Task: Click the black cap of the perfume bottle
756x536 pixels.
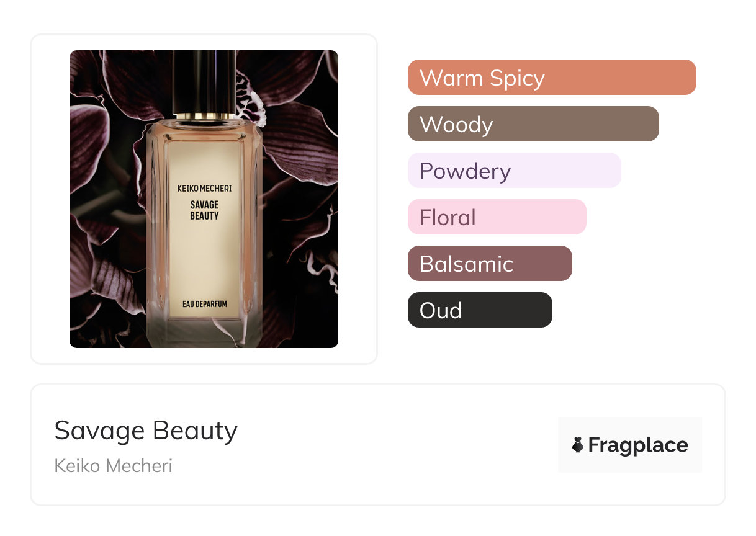Action: 204,81
